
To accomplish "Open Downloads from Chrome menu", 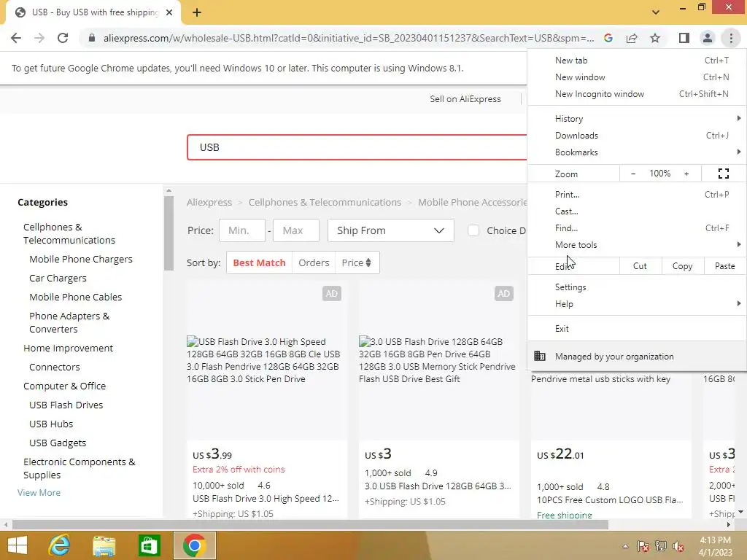I will point(636,136).
